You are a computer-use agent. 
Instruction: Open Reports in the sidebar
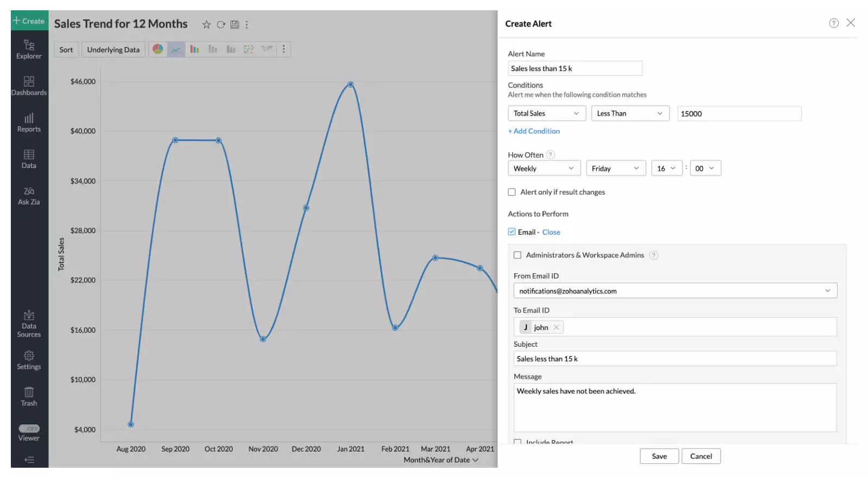coord(29,122)
